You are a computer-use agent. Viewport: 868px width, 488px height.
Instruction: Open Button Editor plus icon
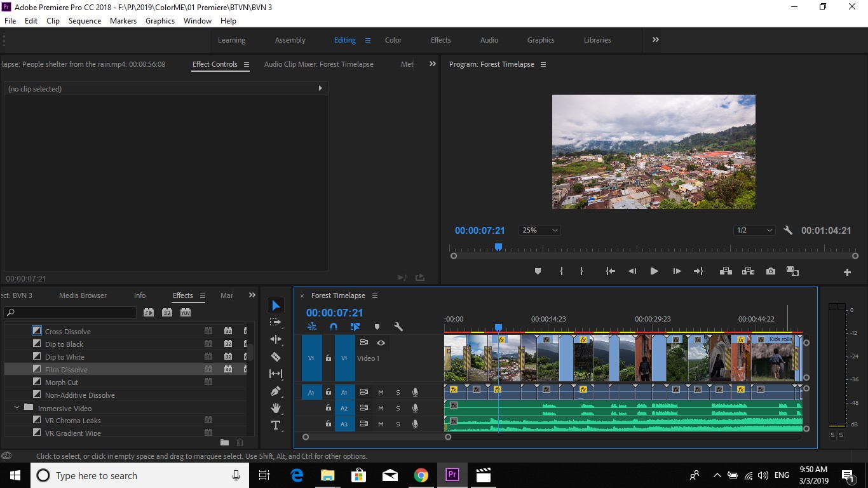(847, 272)
